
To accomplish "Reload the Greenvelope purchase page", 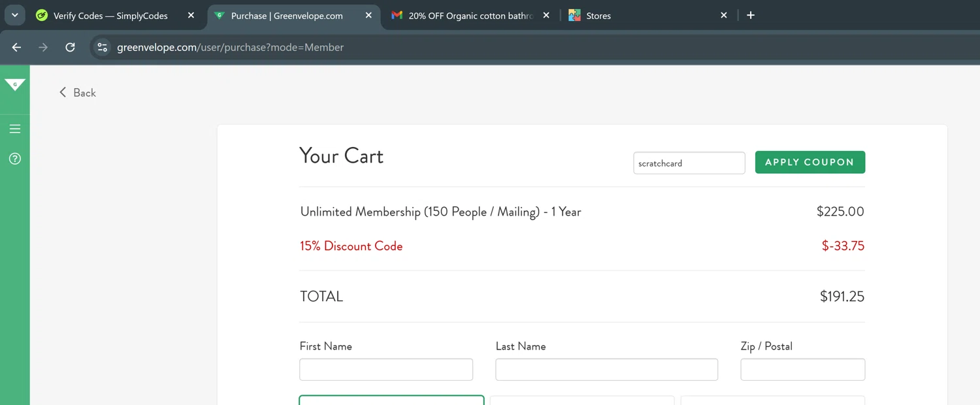I will coord(70,47).
